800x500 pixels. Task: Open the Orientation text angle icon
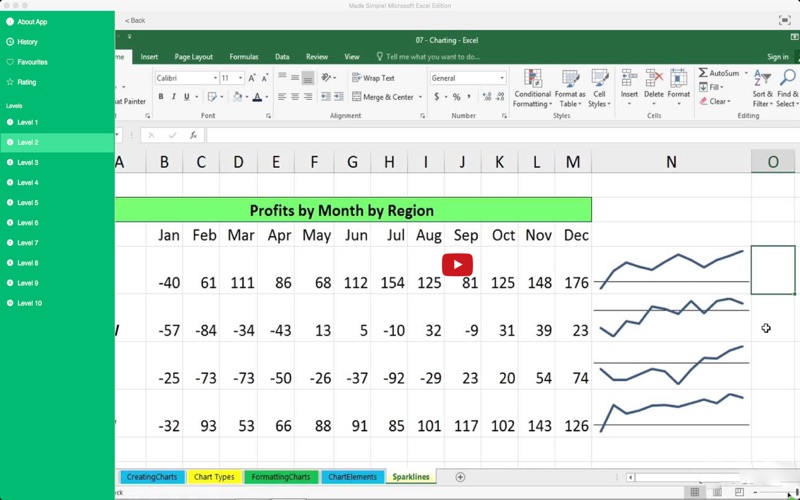tap(327, 78)
